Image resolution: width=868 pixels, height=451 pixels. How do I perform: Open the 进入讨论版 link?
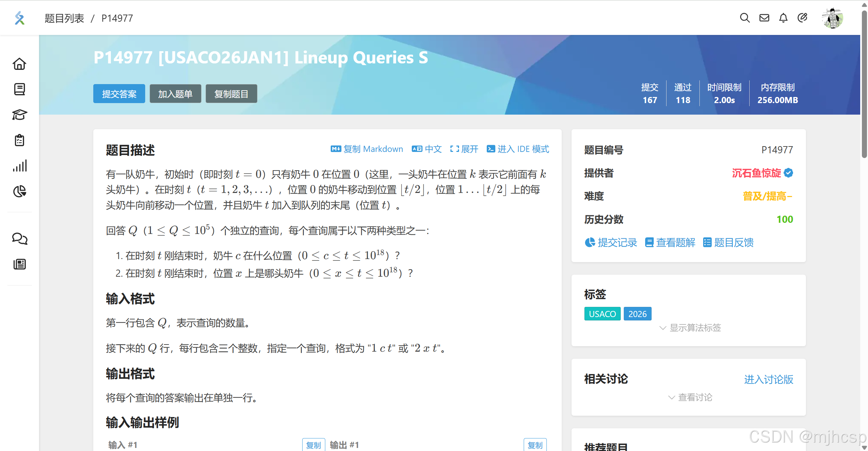[768, 379]
